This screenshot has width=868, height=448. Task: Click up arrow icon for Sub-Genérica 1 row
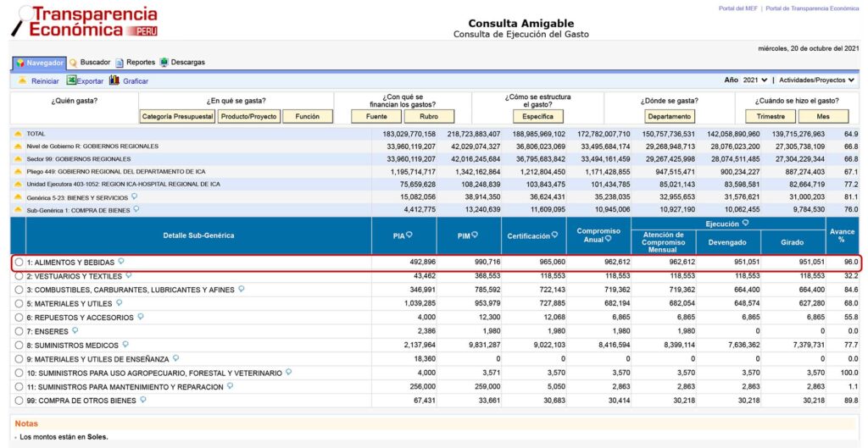(18, 210)
